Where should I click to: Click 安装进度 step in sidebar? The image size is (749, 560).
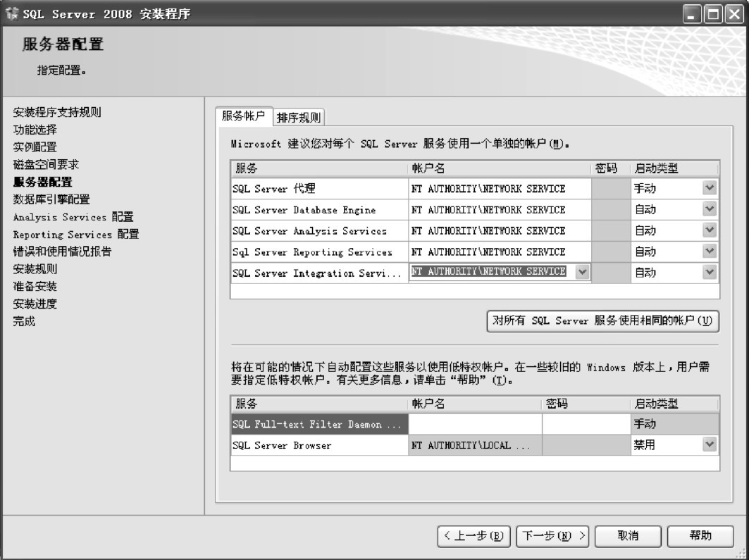click(x=35, y=304)
